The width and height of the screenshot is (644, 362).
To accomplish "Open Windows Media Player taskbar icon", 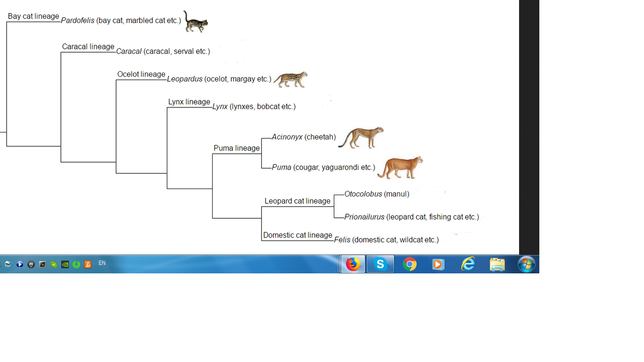I will click(x=438, y=264).
